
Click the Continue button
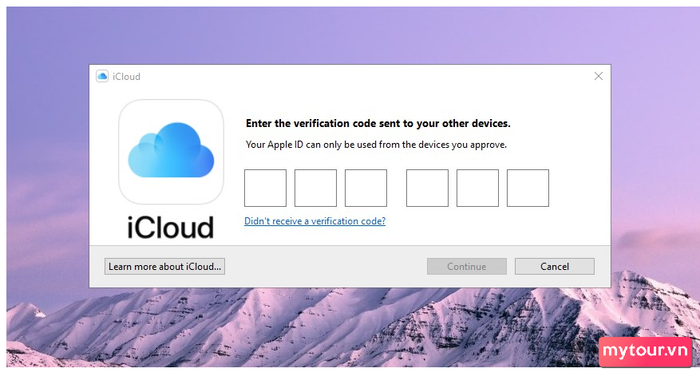coord(467,267)
